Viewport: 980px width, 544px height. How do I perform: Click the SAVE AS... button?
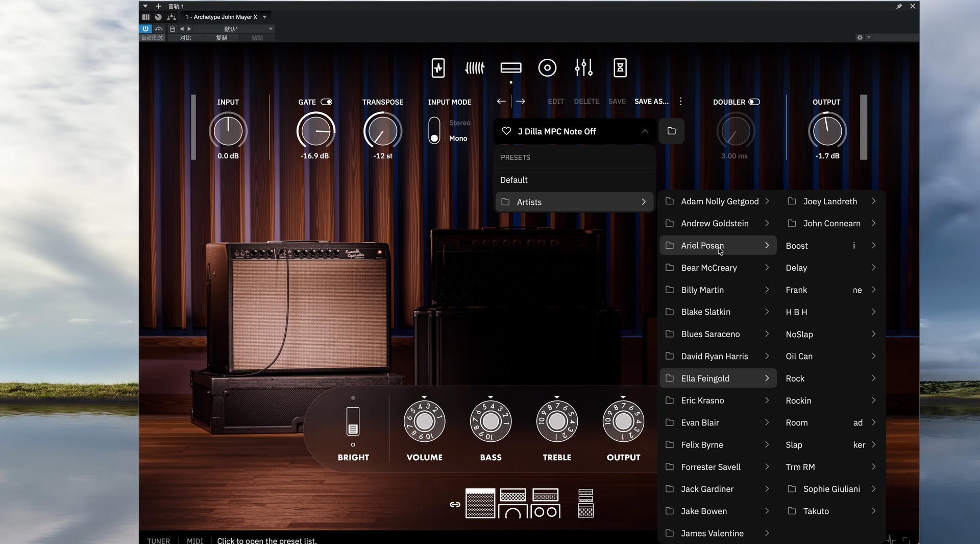coord(651,101)
